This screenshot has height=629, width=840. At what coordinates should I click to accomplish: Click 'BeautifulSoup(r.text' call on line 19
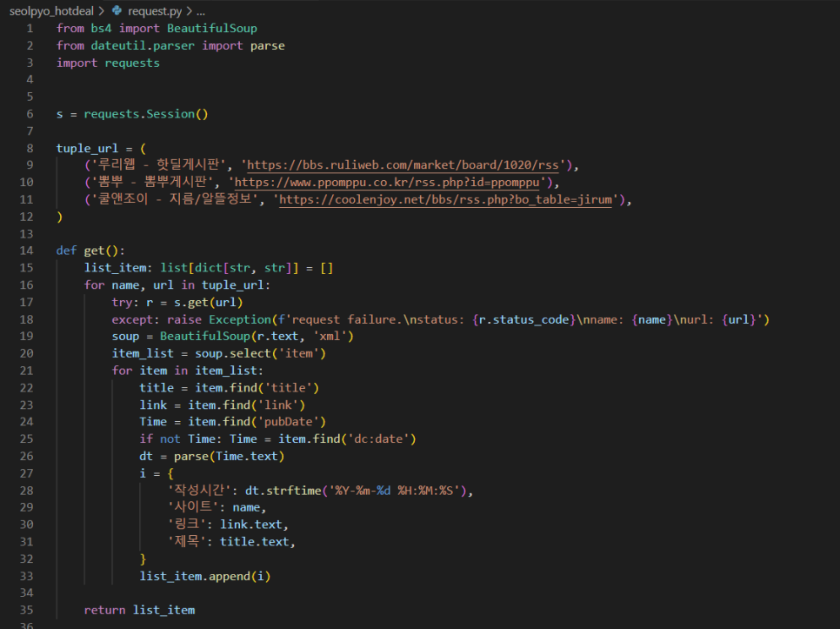coord(230,336)
